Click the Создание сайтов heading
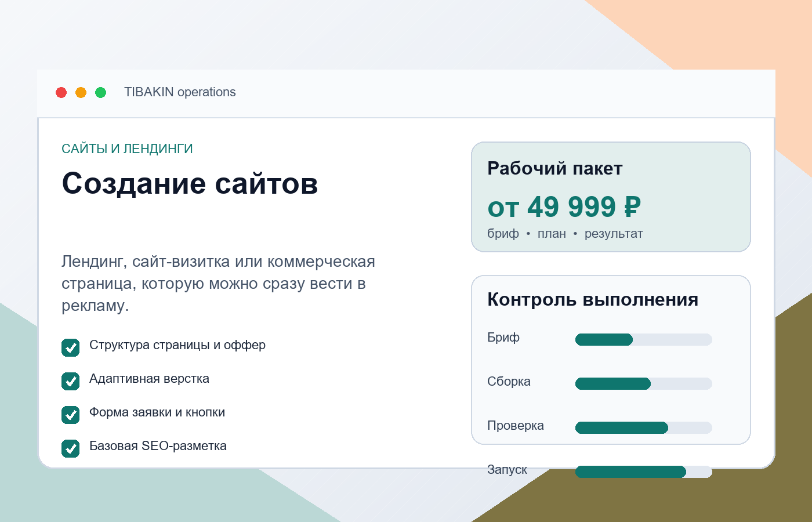 190,184
